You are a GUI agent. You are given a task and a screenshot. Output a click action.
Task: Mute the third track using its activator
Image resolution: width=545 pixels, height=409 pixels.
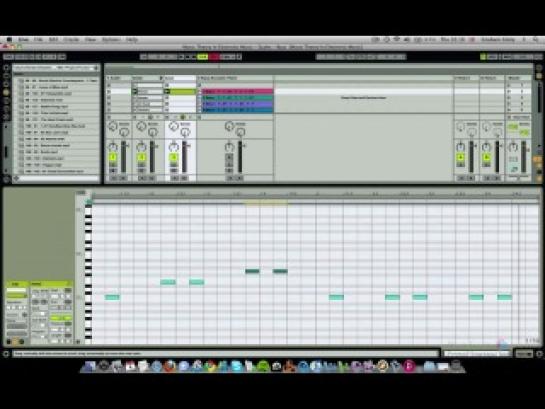173,158
